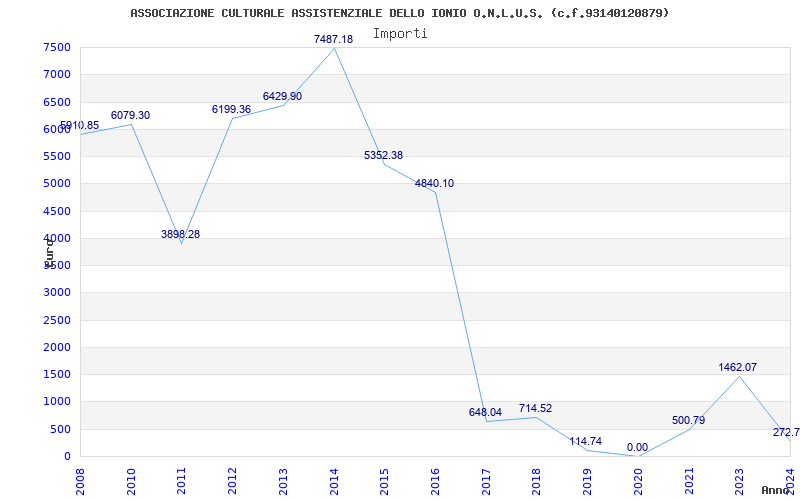Click the 3000 y-axis tick label
The image size is (800, 500).
57,293
